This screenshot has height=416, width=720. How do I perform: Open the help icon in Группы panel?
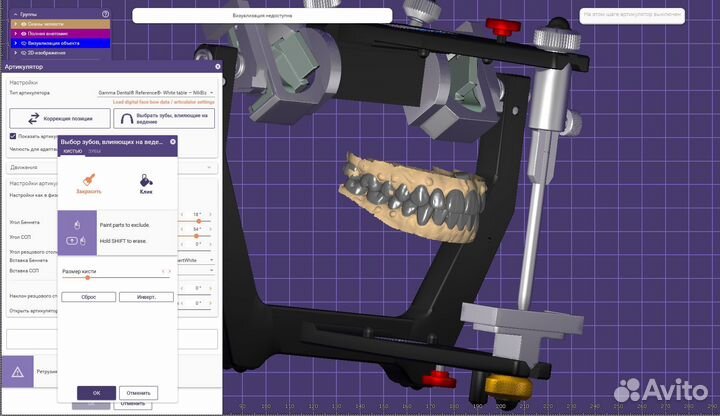[103, 16]
